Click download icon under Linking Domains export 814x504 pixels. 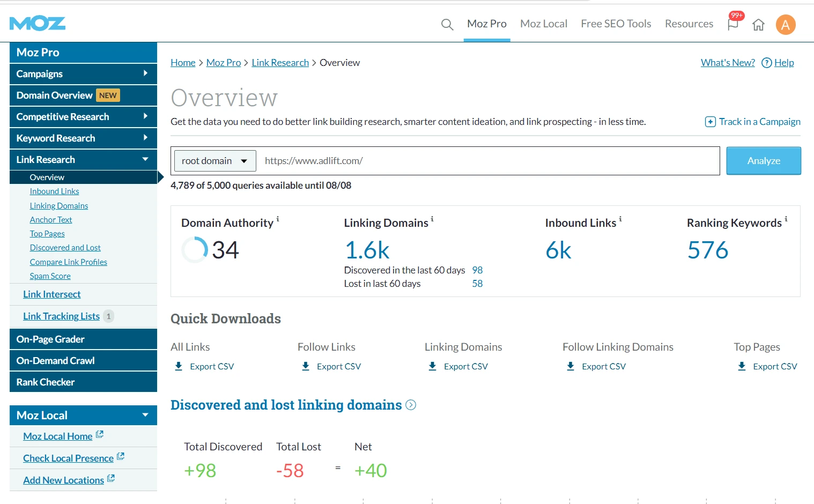433,366
